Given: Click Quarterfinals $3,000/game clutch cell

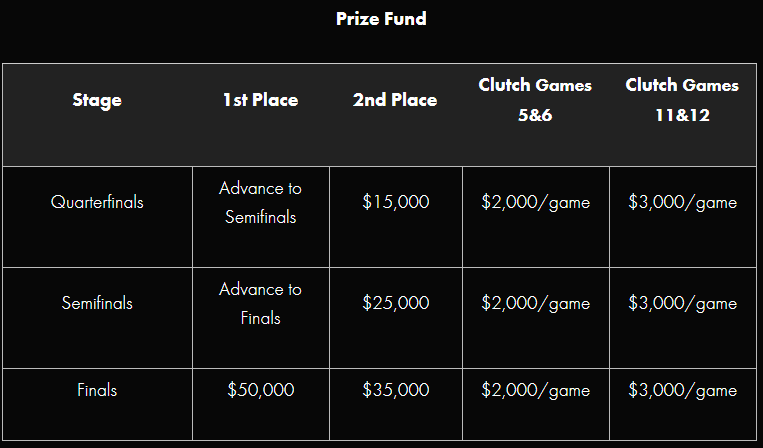Looking at the screenshot, I should coord(682,202).
